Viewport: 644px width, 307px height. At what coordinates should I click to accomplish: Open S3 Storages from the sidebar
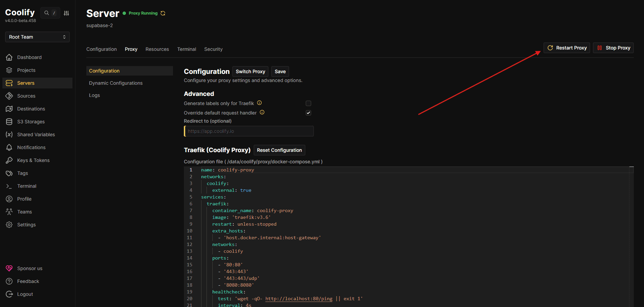point(31,122)
